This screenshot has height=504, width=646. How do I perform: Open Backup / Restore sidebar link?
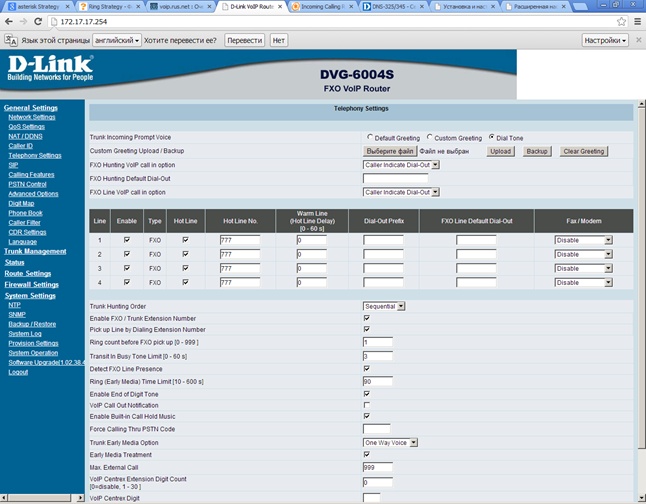pos(32,324)
